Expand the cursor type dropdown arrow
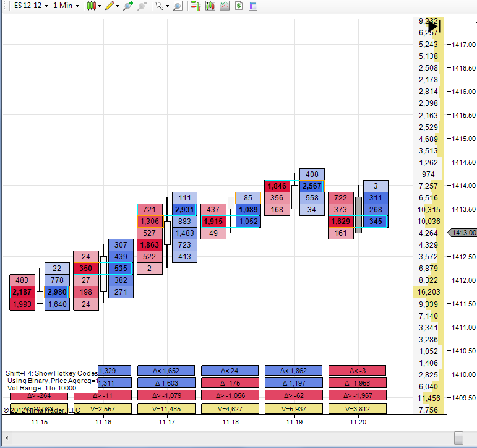The width and height of the screenshot is (477, 448). [167, 6]
